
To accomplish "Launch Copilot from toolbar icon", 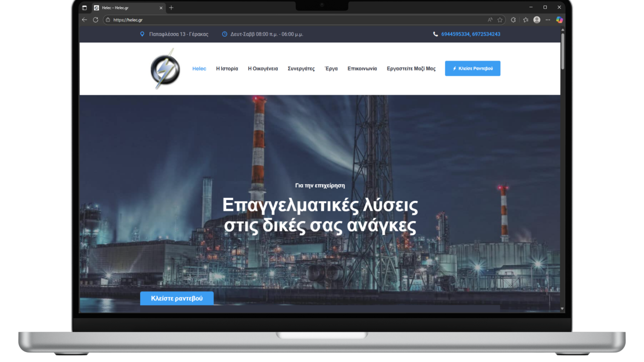I will pos(559,20).
